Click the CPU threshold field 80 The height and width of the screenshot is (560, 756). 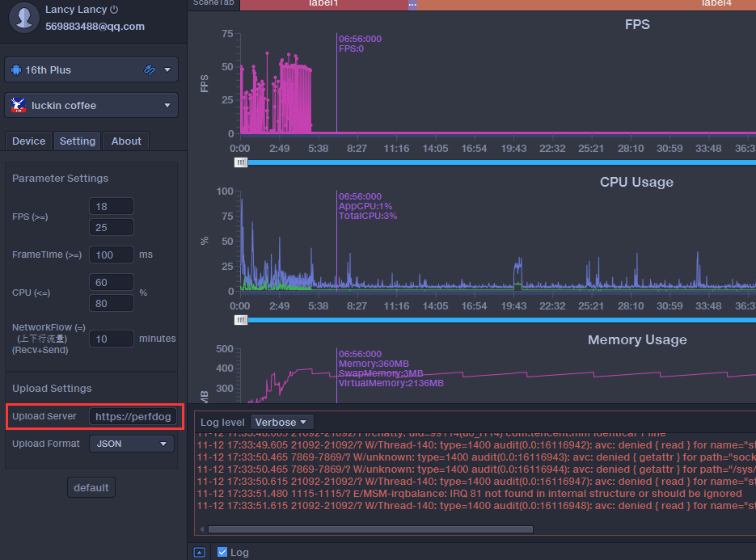coord(112,304)
